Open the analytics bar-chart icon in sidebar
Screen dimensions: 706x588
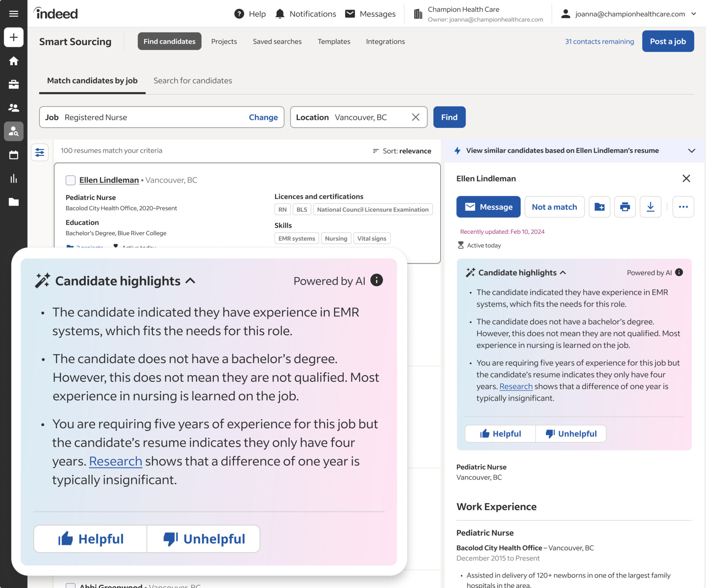point(14,178)
